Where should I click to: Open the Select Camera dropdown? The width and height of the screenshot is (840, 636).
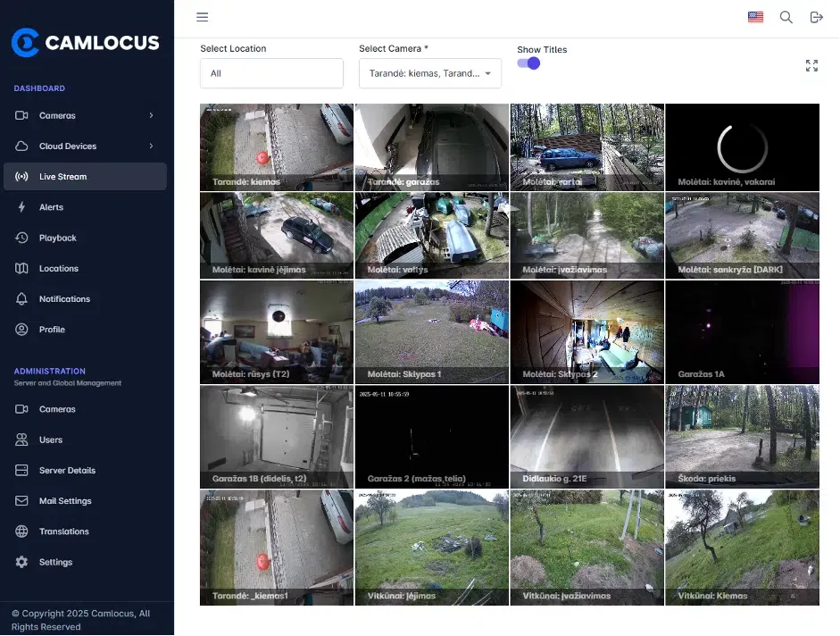(429, 73)
